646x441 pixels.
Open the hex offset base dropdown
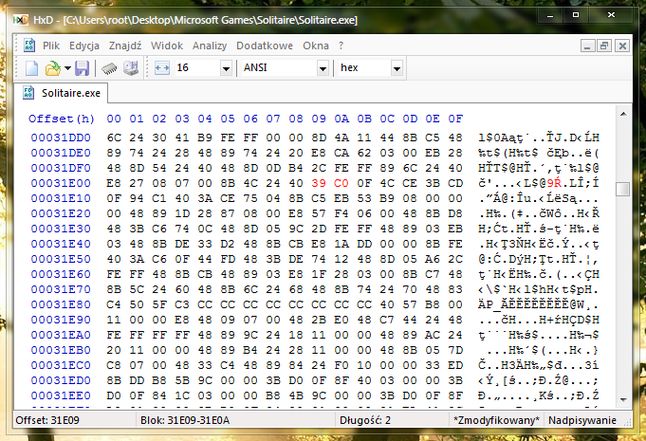396,68
